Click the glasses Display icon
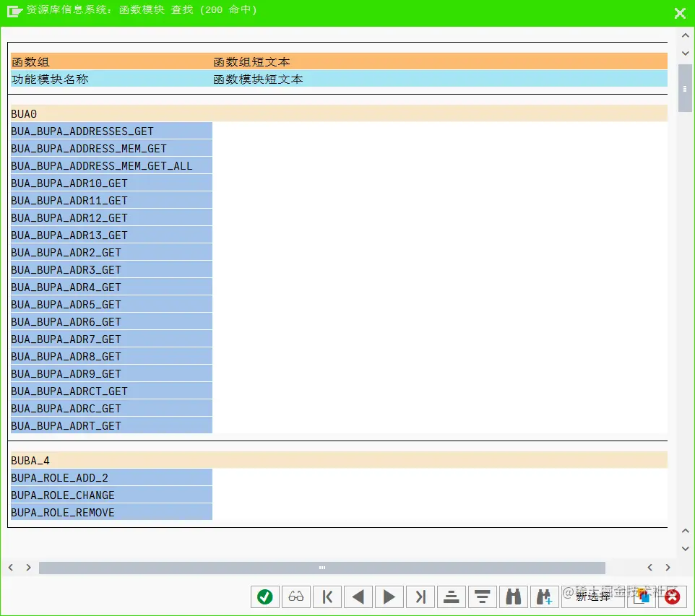695x616 pixels. click(296, 597)
